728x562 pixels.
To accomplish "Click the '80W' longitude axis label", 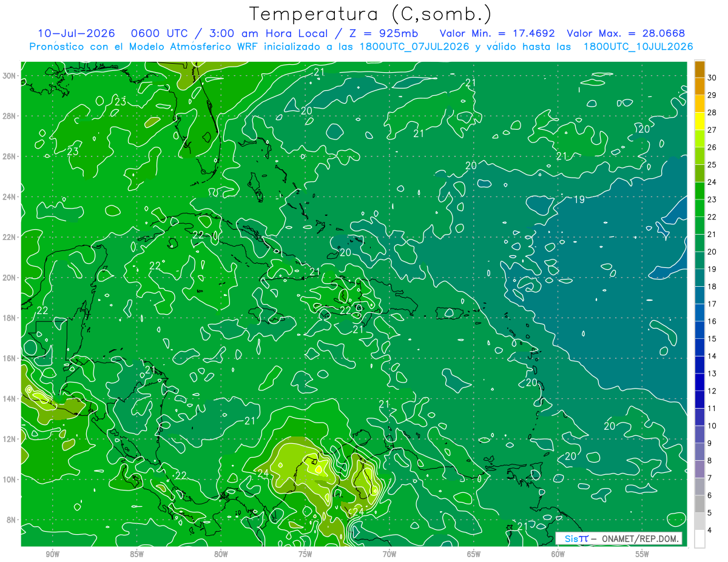I will tap(221, 554).
